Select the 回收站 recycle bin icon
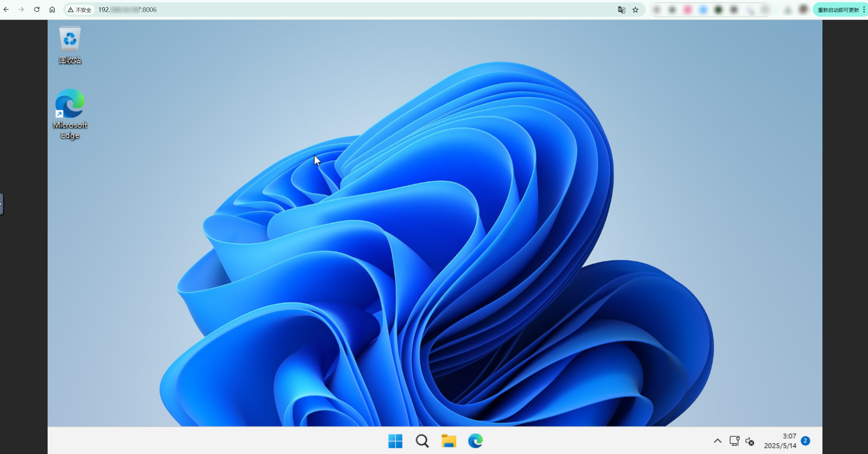Screen dimensions: 868x454 click(x=70, y=45)
